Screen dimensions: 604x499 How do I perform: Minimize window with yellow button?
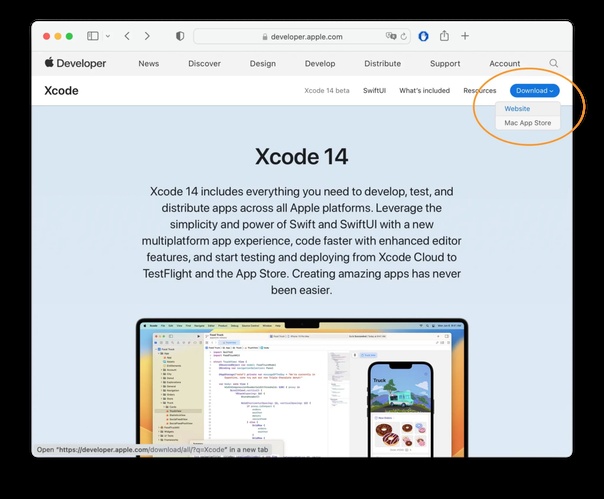(x=58, y=36)
